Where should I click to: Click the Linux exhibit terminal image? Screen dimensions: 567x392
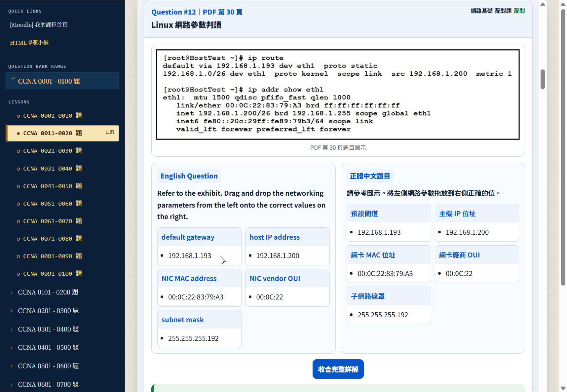click(338, 95)
